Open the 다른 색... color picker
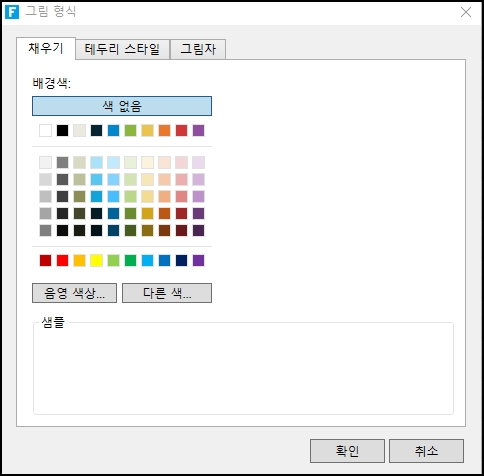Image resolution: width=484 pixels, height=476 pixels. tap(167, 293)
